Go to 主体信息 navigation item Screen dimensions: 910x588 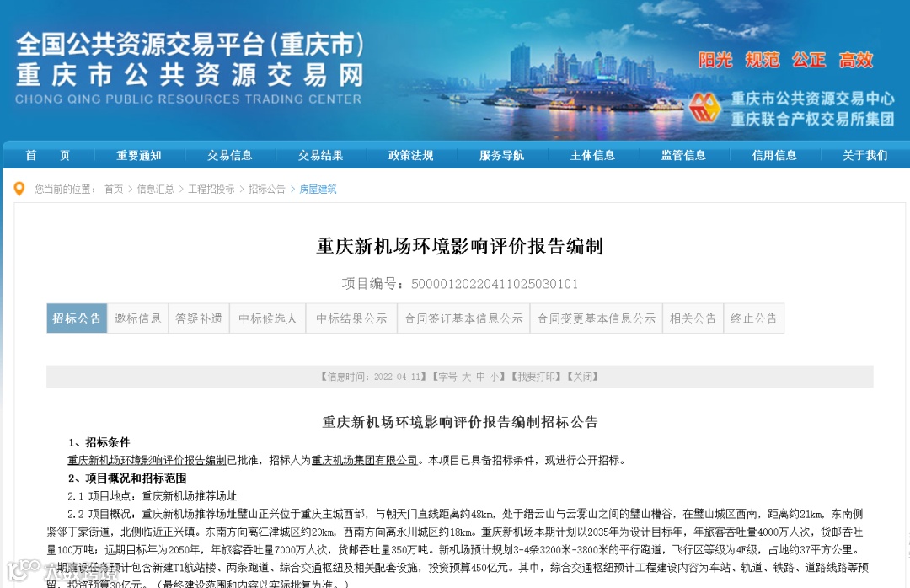592,156
